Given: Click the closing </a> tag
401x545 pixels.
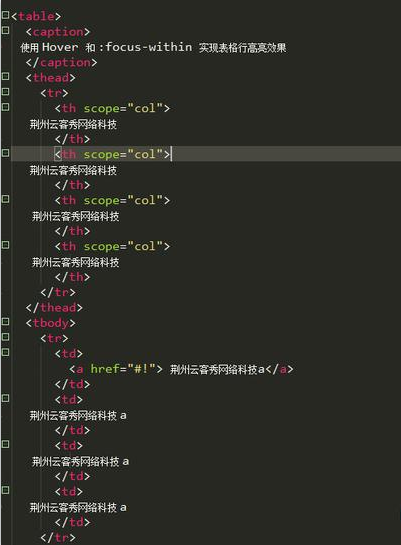Looking at the screenshot, I should 279,369.
